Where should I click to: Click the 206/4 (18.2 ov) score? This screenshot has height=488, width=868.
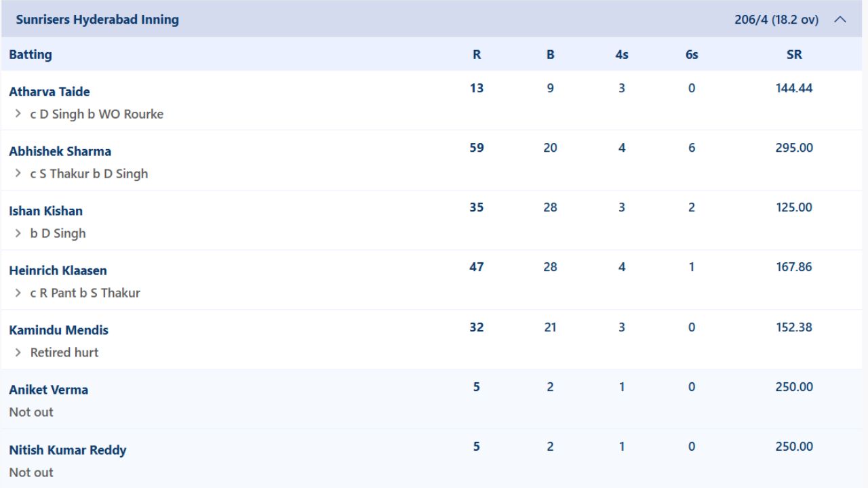pyautogui.click(x=776, y=20)
